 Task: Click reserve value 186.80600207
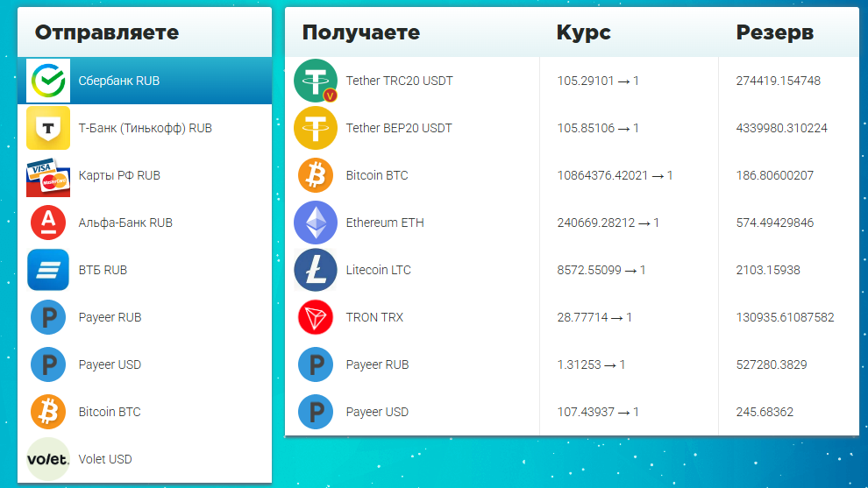click(x=775, y=175)
